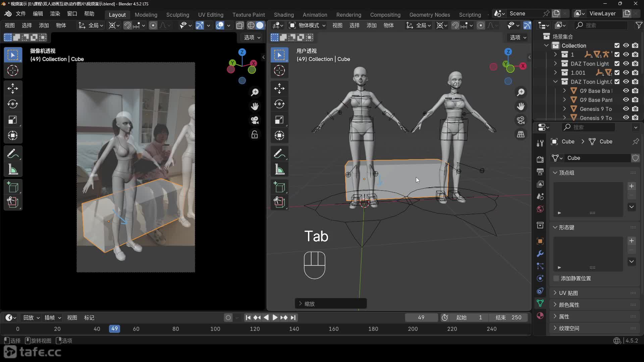The image size is (644, 362).
Task: Activate the Annotate tool in right viewport
Action: tap(279, 154)
